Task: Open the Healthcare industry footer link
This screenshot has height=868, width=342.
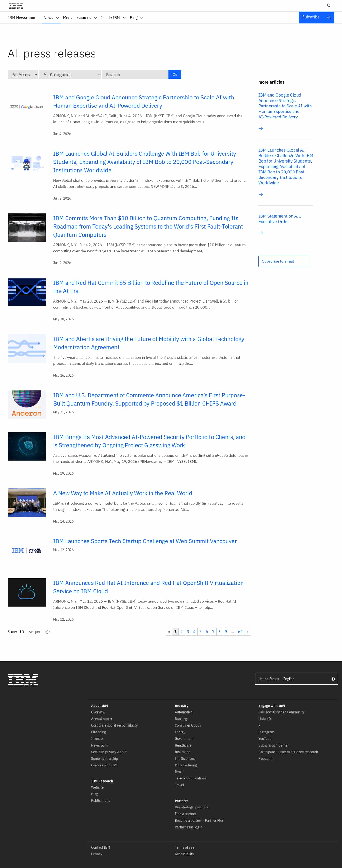Action: tap(183, 745)
